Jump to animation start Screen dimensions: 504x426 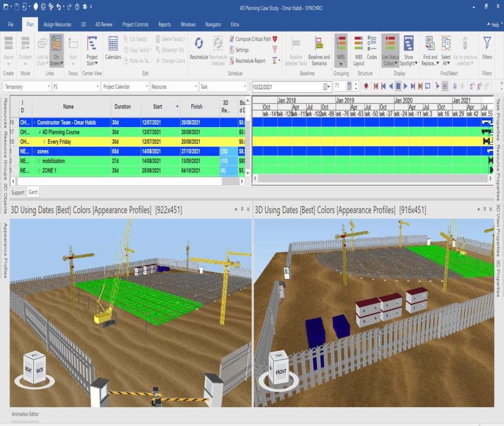tap(376, 86)
